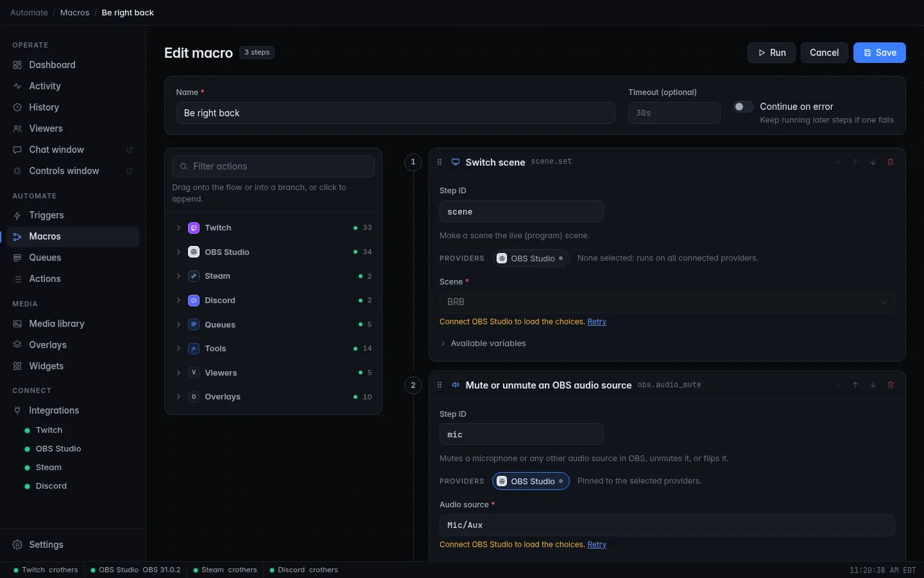The image size is (924, 578).
Task: Expand the Tools actions group
Action: pos(273,349)
